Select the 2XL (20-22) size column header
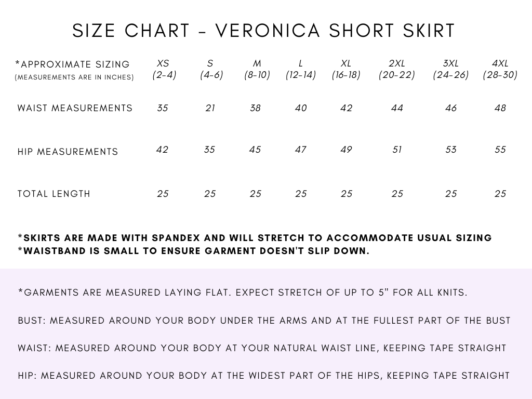Image resolution: width=532 pixels, height=399 pixels. click(397, 69)
